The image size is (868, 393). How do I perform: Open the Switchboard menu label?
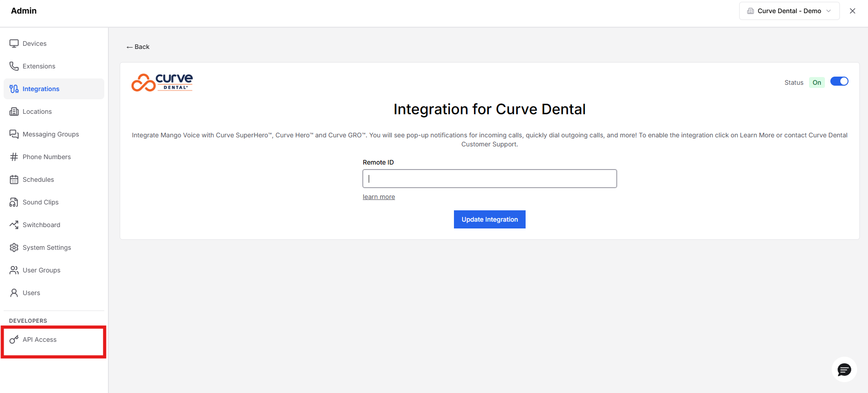41,225
